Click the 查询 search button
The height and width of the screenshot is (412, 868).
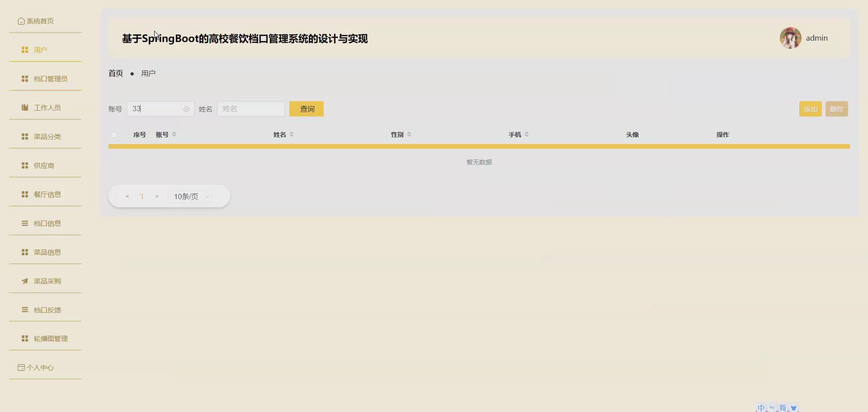click(307, 109)
